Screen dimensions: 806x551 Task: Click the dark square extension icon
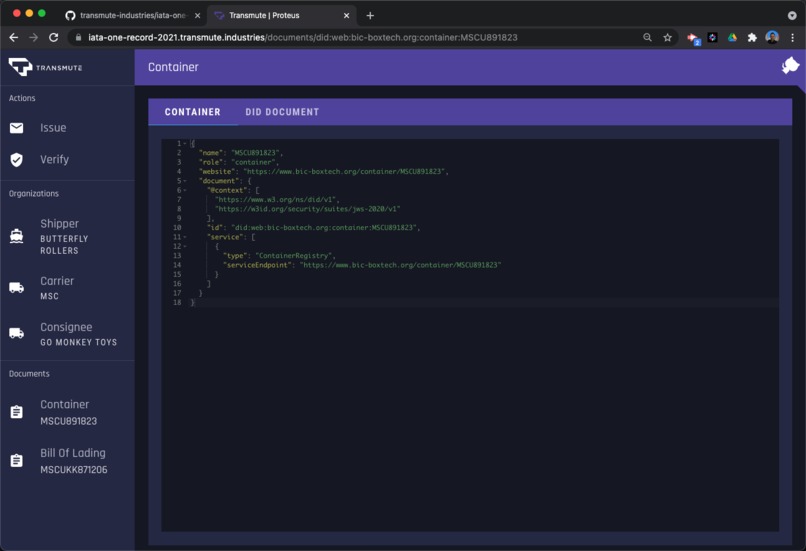[712, 38]
